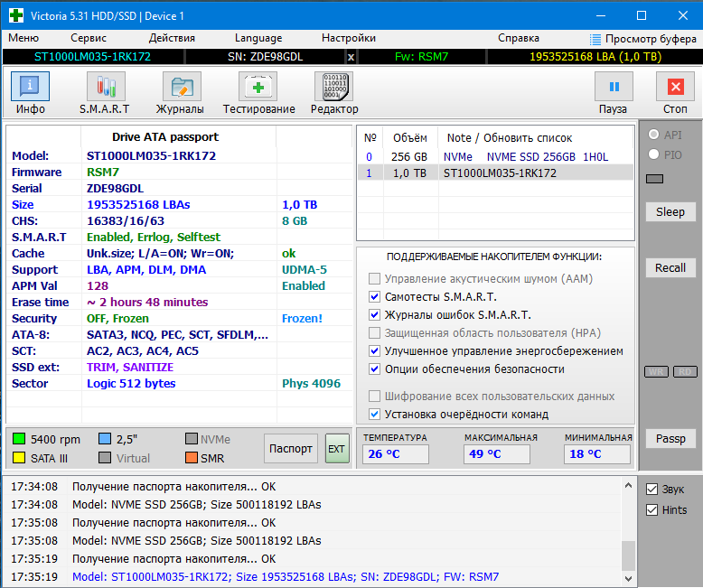Click the Passp button
The image size is (703, 588).
pos(670,438)
